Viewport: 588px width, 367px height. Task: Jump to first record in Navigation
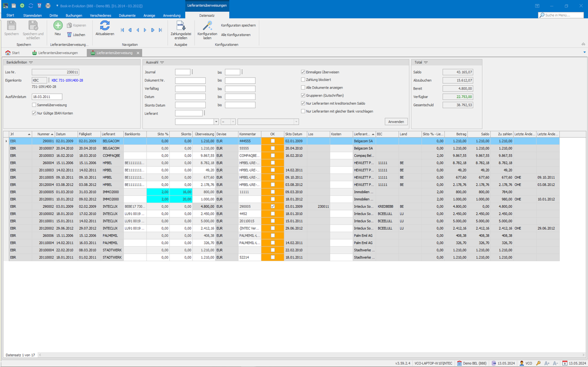click(122, 30)
